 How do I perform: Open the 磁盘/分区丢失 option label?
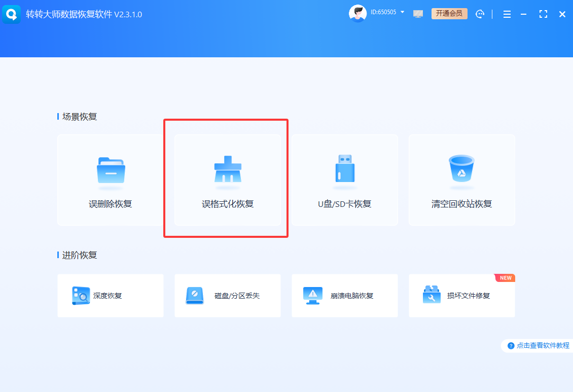pyautogui.click(x=237, y=296)
